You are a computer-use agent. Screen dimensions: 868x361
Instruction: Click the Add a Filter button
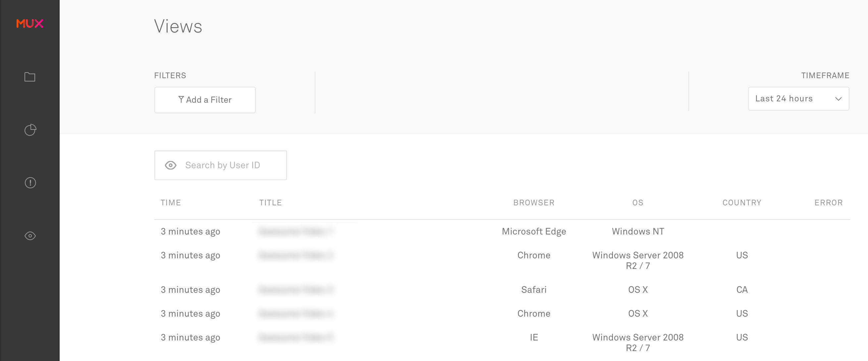(x=205, y=100)
